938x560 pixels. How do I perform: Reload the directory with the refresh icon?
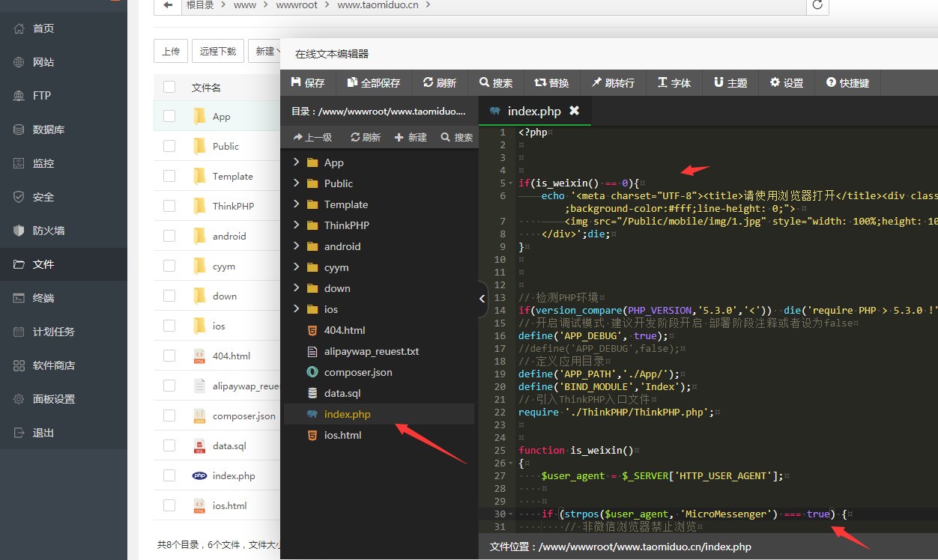pyautogui.click(x=817, y=5)
